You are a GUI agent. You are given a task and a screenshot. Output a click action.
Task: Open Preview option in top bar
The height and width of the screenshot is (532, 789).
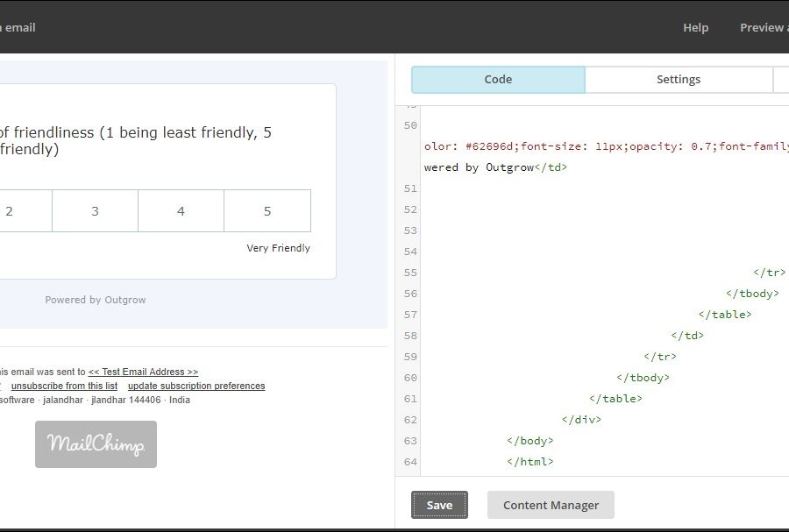pos(762,27)
